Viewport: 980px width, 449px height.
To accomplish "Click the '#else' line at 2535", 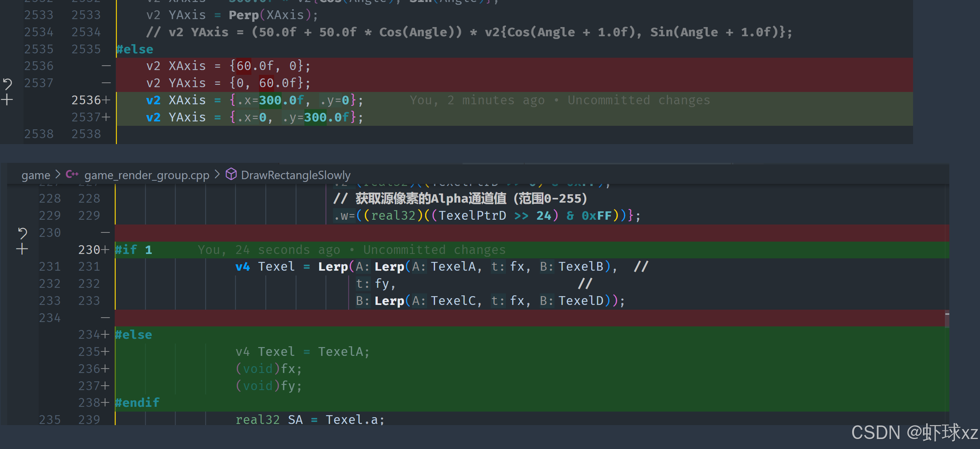I will tap(135, 49).
